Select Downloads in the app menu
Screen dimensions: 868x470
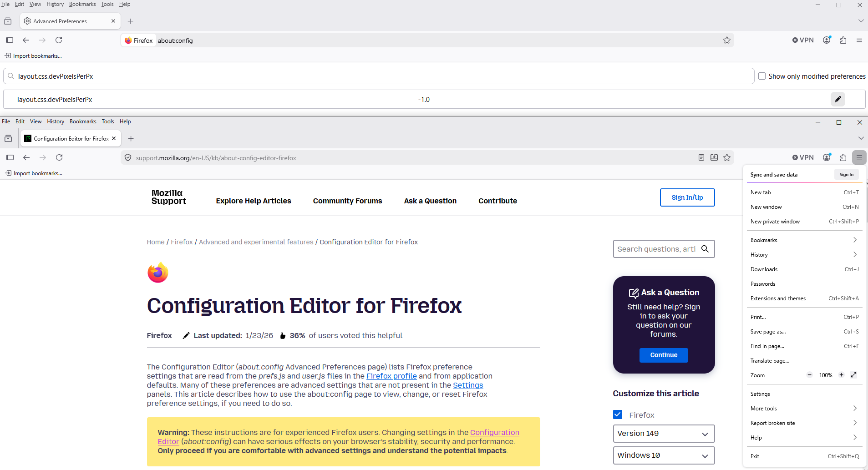[x=805, y=269]
